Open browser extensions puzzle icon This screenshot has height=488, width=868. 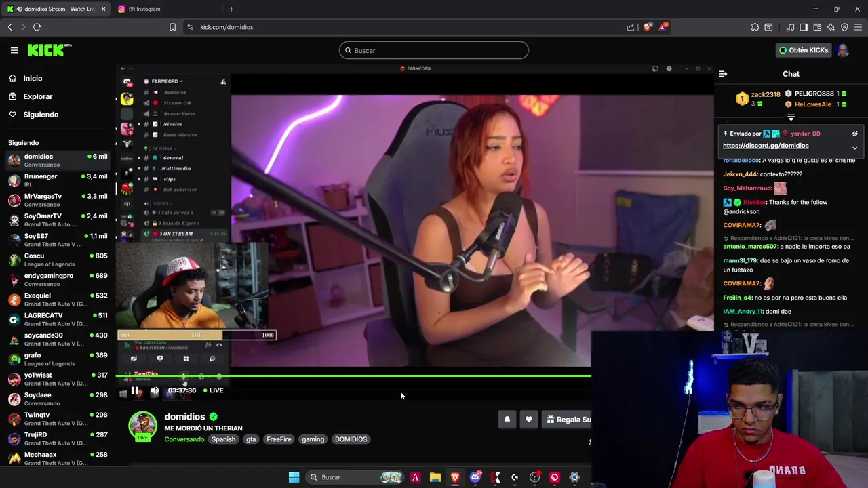(x=755, y=27)
